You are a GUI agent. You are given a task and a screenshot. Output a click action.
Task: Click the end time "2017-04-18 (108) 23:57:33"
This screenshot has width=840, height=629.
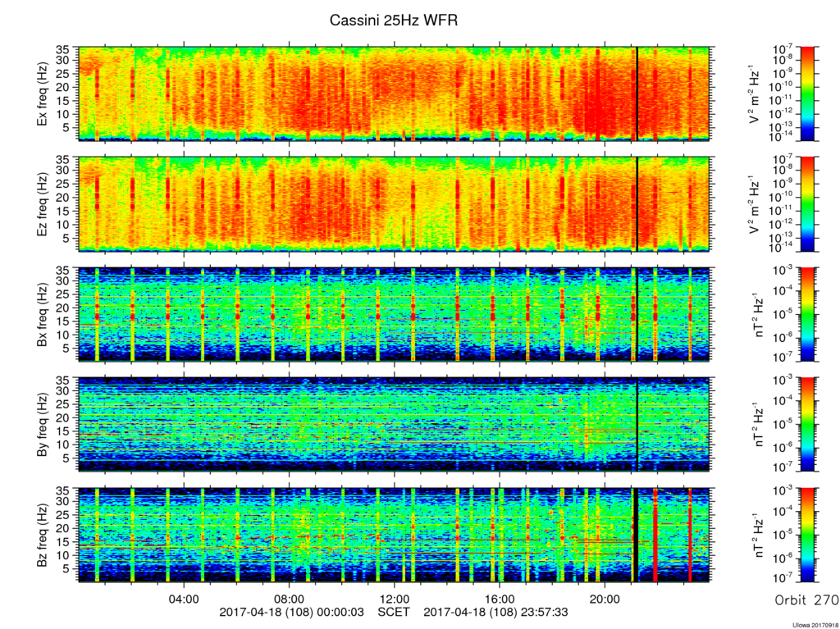496,612
